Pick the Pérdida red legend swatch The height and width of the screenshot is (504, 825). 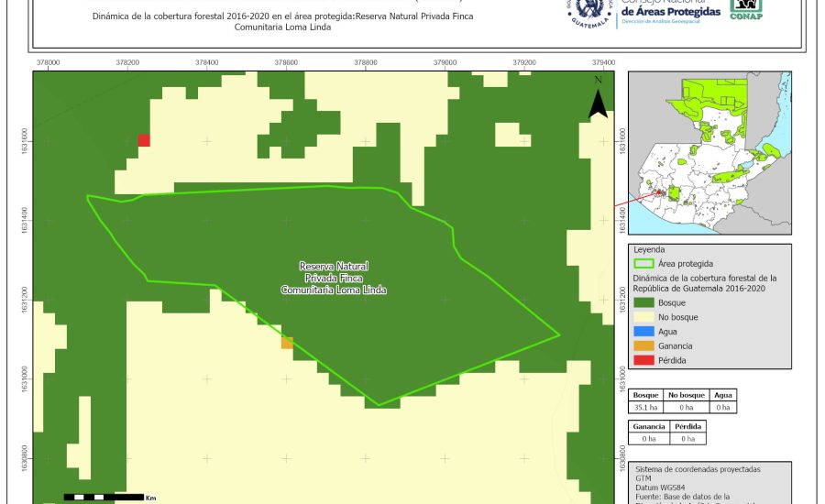coord(643,360)
